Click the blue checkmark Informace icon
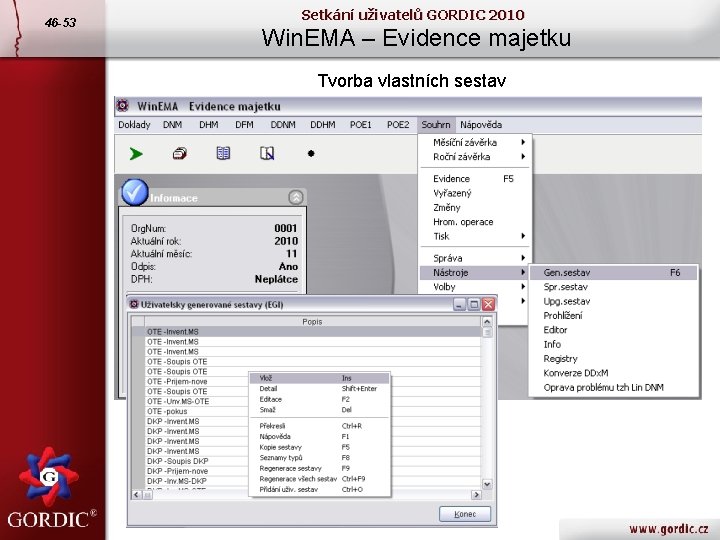 tap(135, 192)
